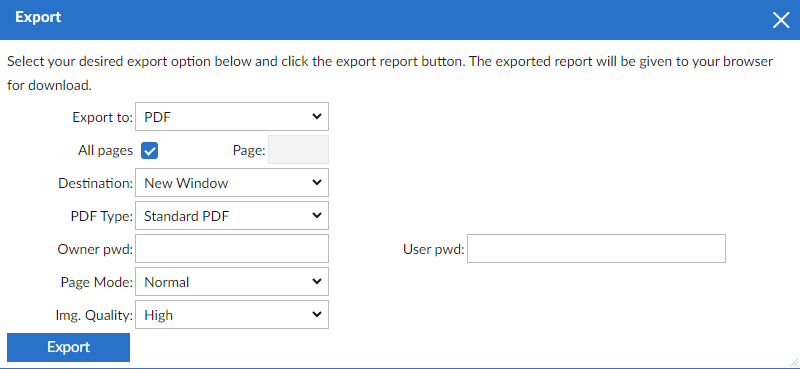This screenshot has width=800, height=369.
Task: Click the 'Owner pwd:' label
Action: pos(95,249)
